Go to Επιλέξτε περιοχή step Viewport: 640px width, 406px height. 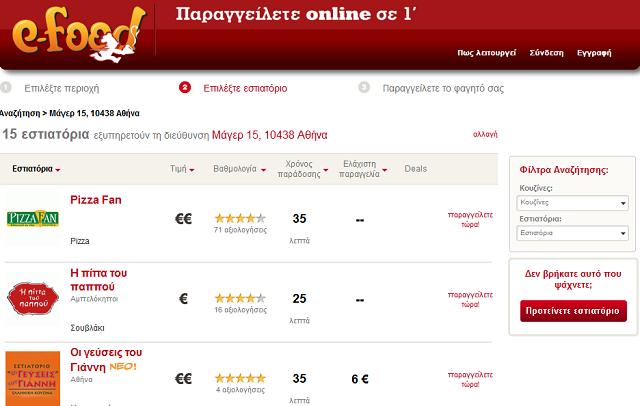(62, 89)
